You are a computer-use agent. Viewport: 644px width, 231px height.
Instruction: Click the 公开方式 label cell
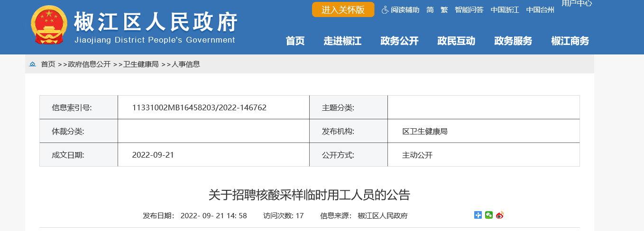click(x=349, y=155)
